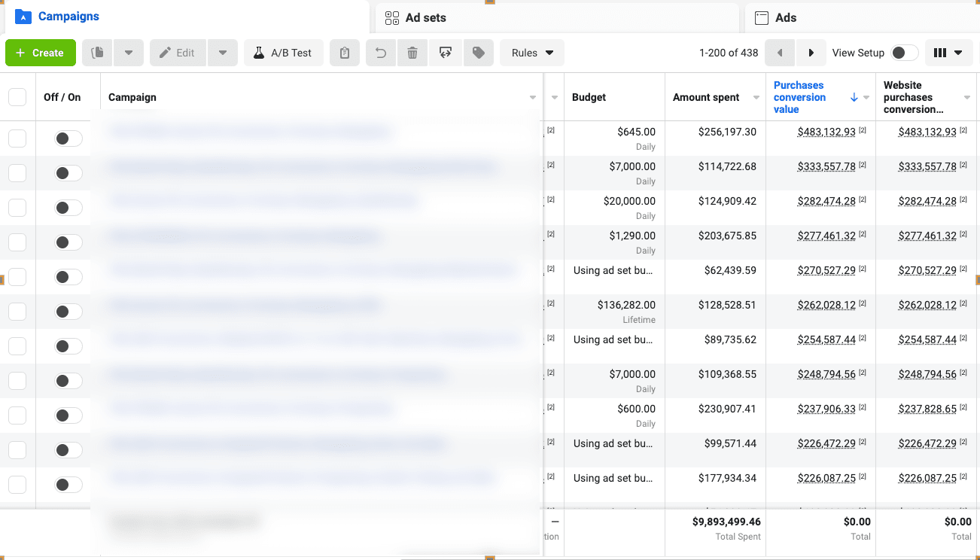
Task: Click the A/B Test flask button
Action: 283,53
